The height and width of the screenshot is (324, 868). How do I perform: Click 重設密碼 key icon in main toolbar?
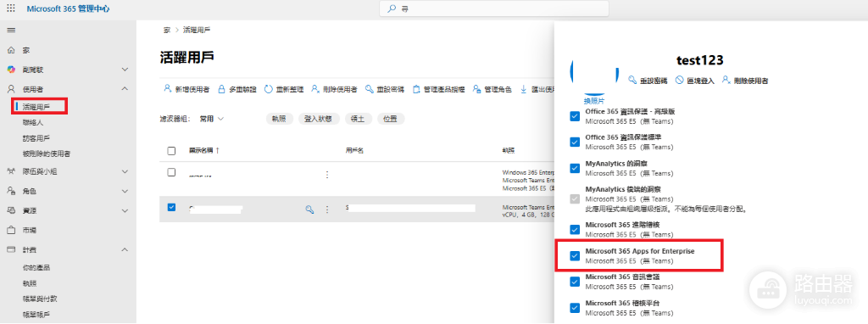tap(370, 89)
